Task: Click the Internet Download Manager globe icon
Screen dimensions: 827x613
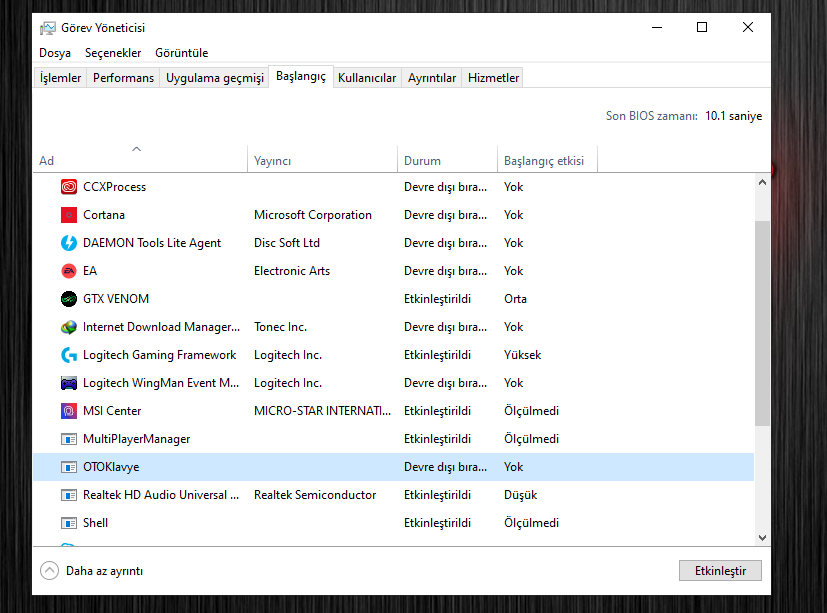Action: pyautogui.click(x=69, y=327)
